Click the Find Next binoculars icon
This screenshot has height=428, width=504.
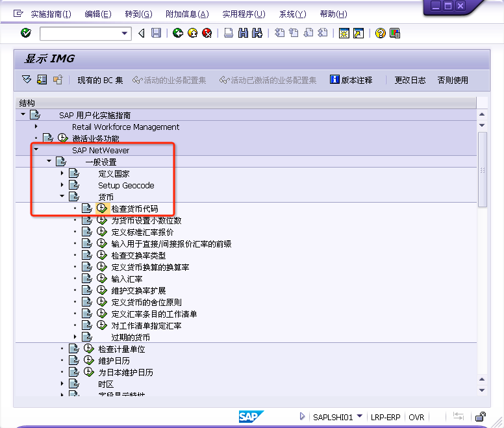(257, 32)
